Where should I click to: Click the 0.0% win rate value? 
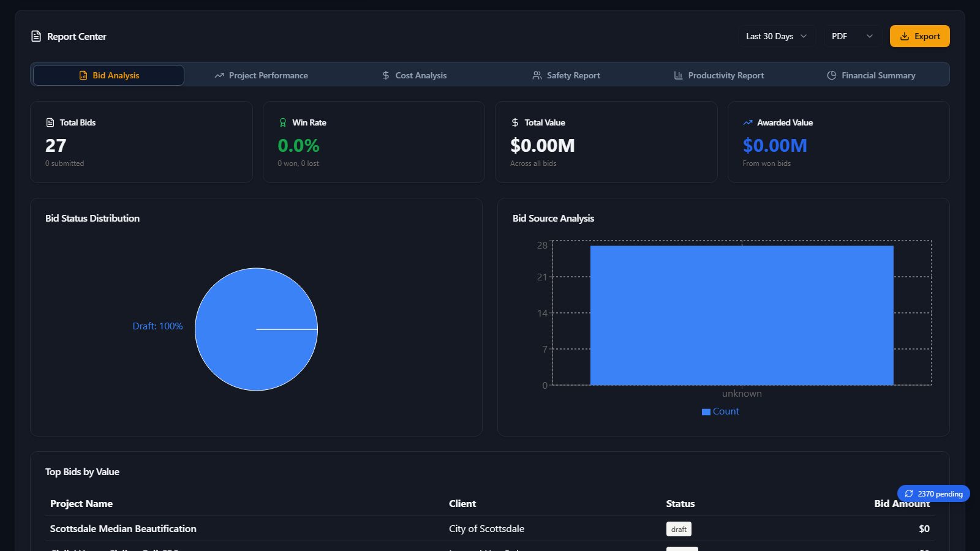(298, 146)
